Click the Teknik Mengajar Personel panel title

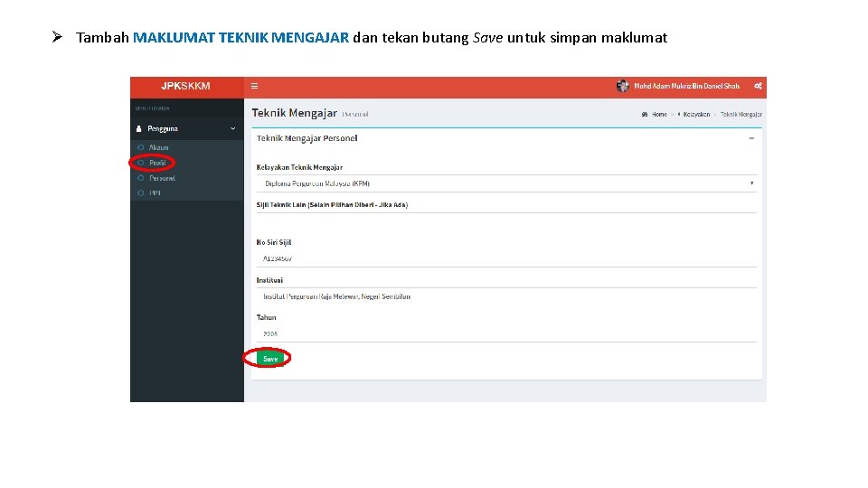tap(307, 138)
